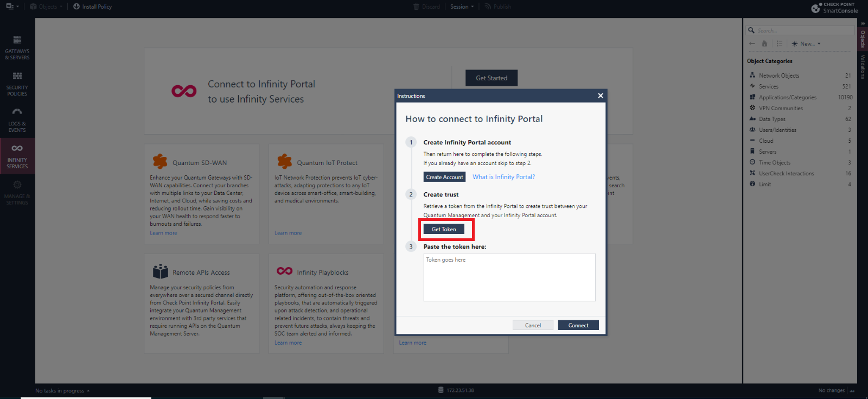The image size is (868, 399).
Task: Click the UserCheck Interactions category icon
Action: [752, 173]
